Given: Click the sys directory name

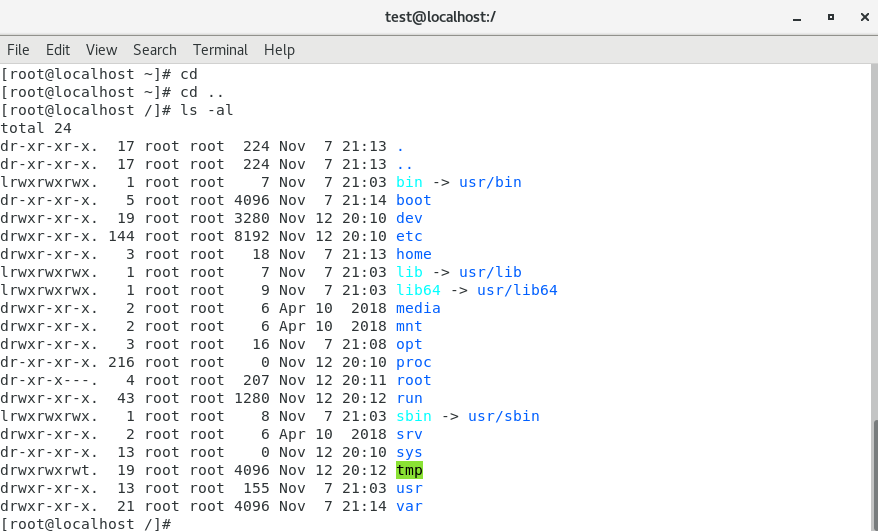Looking at the screenshot, I should tap(409, 452).
